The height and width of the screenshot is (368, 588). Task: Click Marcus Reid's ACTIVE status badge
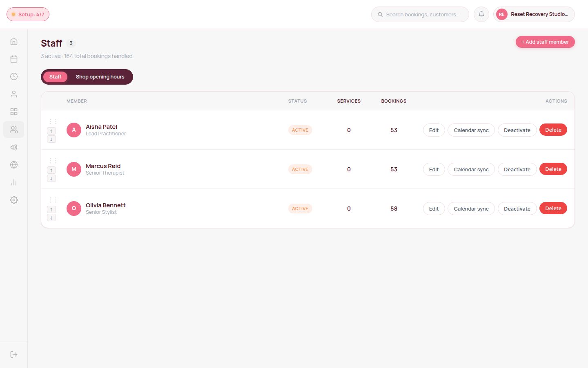[x=300, y=169]
